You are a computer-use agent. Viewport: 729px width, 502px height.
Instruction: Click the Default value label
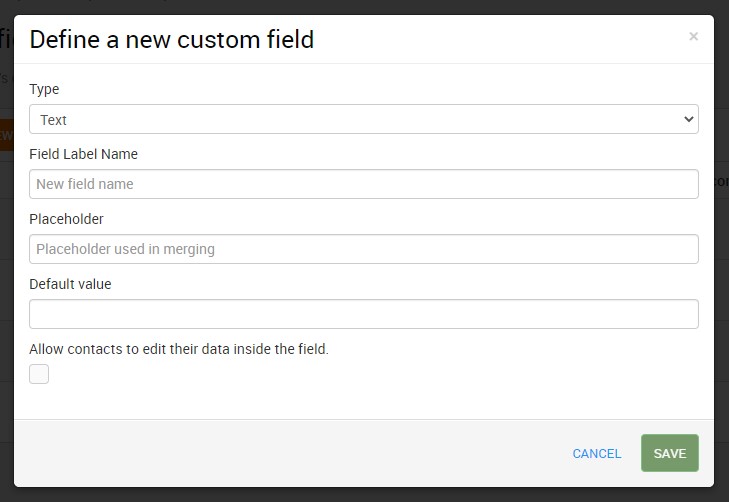pos(70,284)
